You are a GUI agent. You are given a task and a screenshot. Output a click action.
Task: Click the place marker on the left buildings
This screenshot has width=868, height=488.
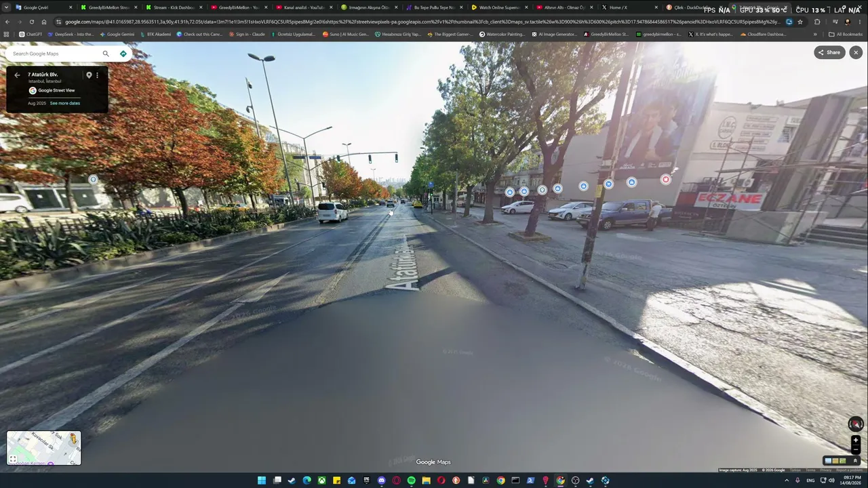pyautogui.click(x=93, y=180)
